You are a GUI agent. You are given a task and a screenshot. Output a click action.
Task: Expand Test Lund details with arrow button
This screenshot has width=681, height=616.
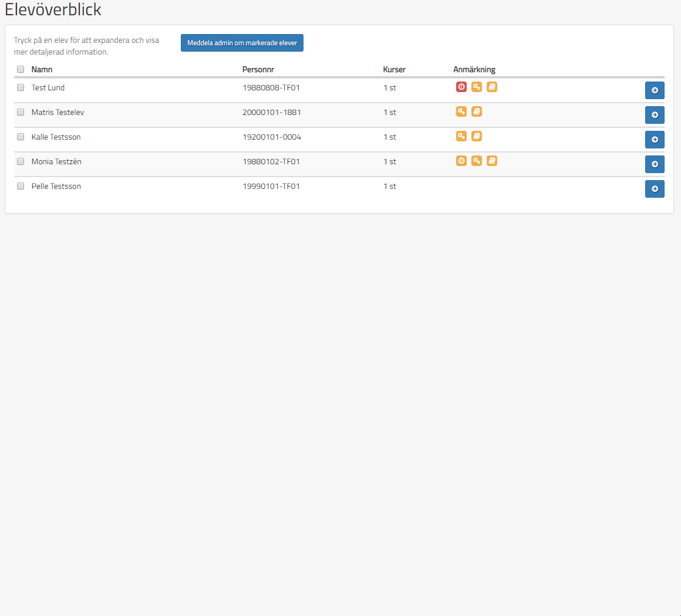(655, 90)
